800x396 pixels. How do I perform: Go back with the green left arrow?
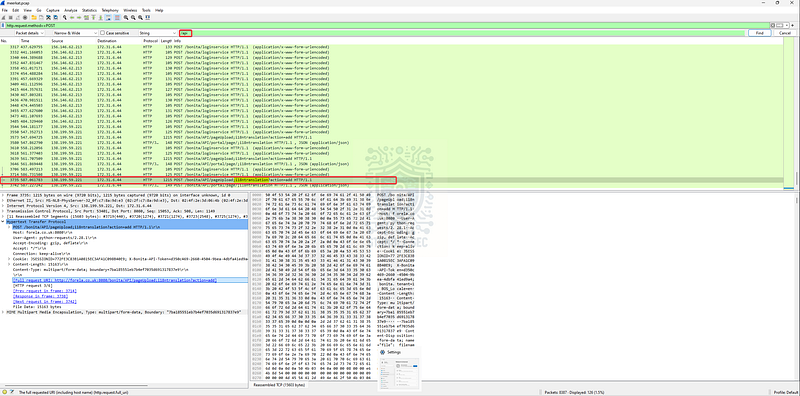[x=72, y=17]
